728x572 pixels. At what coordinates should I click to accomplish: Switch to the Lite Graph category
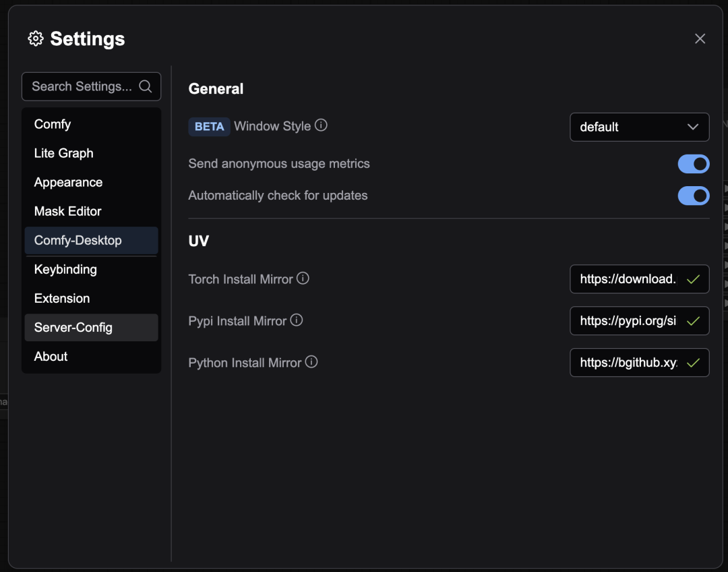click(x=64, y=153)
